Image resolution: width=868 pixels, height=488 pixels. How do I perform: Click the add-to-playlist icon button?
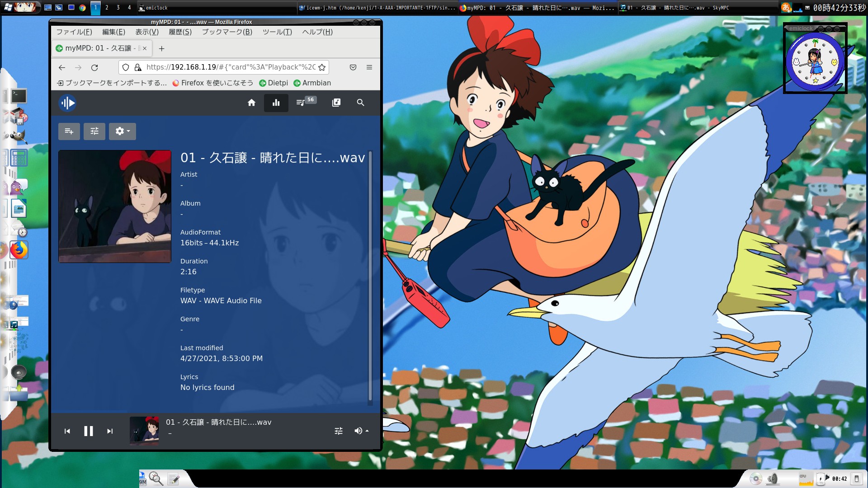69,131
